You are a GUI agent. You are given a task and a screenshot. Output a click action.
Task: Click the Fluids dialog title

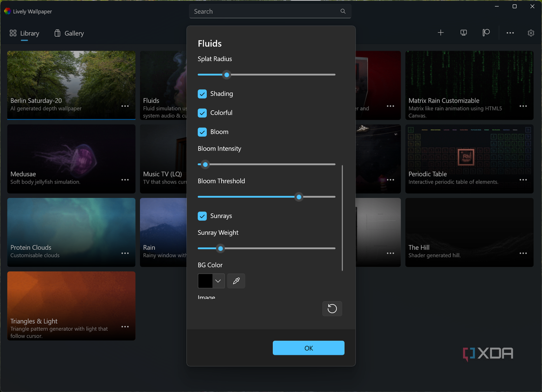coord(210,44)
